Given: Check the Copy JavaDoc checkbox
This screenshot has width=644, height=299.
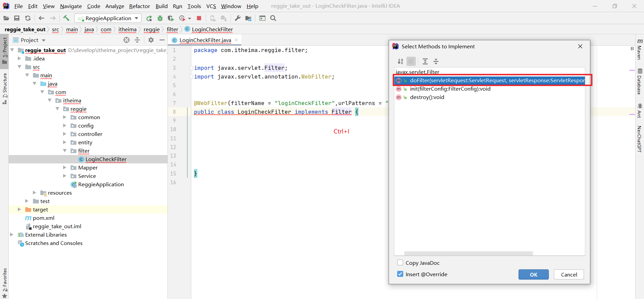Looking at the screenshot, I should tap(400, 263).
